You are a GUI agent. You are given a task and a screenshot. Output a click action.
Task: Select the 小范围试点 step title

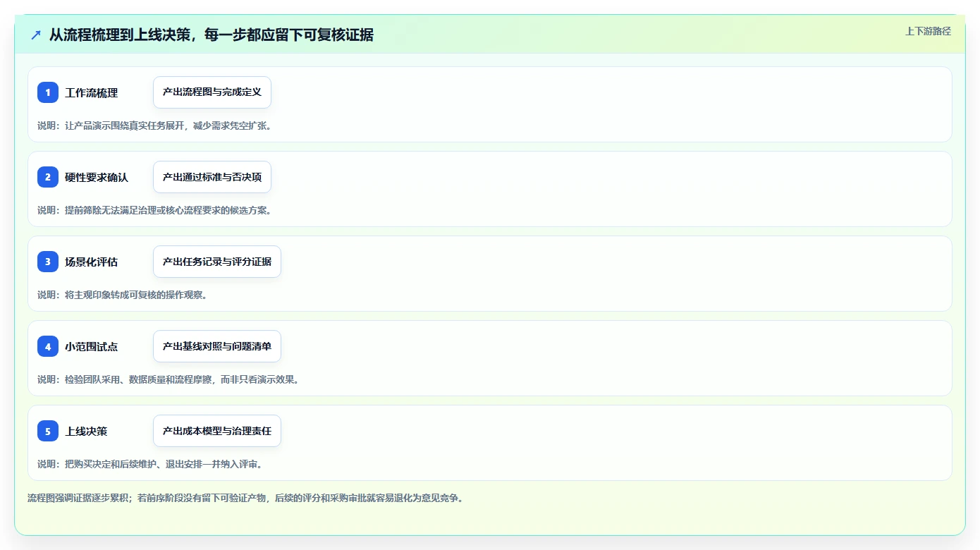92,347
